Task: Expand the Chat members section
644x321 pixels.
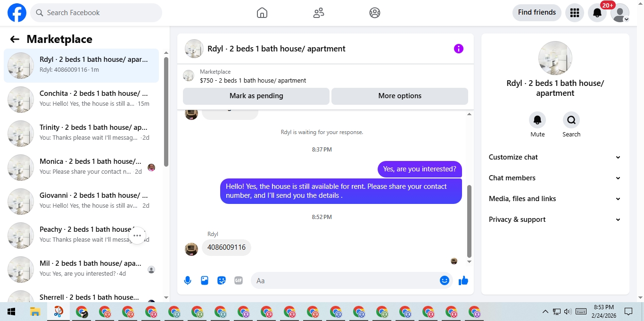Action: pos(555,178)
